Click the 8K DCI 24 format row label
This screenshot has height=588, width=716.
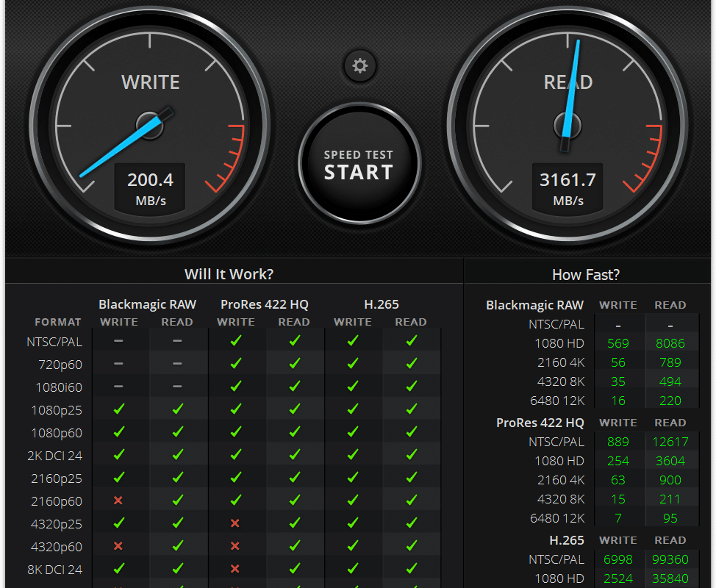(x=55, y=570)
